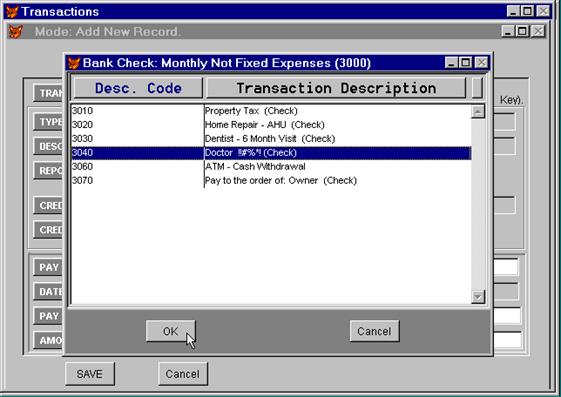Click the vertical scrollbar track in list
This screenshot has height=397, width=561.
point(478,204)
